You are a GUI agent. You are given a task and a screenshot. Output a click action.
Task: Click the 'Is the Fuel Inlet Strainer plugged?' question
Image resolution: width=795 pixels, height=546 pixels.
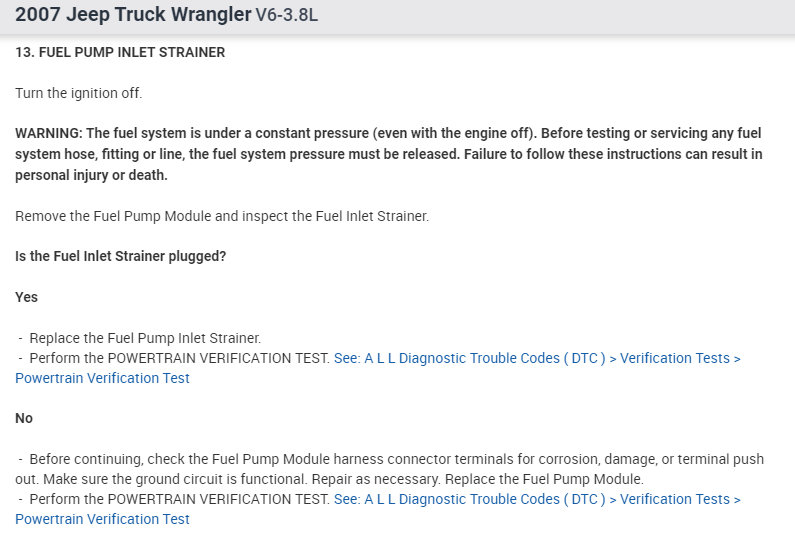tap(120, 256)
